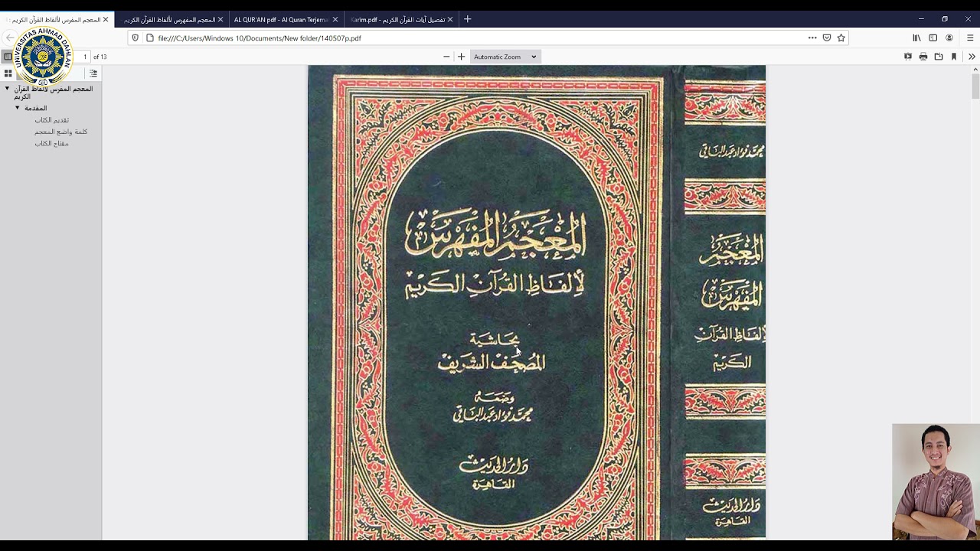The image size is (980, 551).
Task: Close the Firefox window
Action: click(x=968, y=19)
